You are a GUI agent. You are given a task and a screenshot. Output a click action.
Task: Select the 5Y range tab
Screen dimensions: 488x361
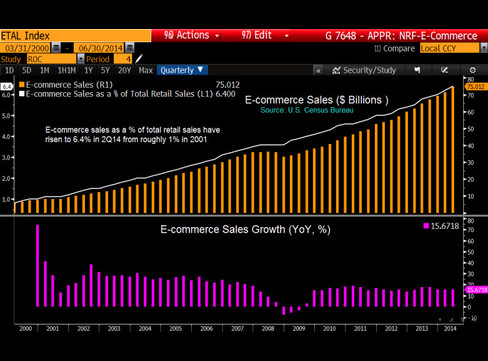(x=105, y=70)
